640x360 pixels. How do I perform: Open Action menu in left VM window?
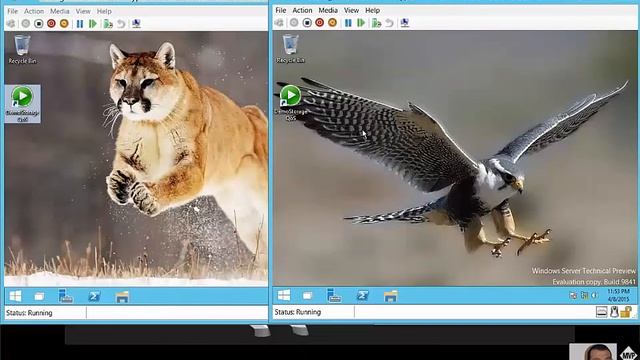pyautogui.click(x=34, y=11)
